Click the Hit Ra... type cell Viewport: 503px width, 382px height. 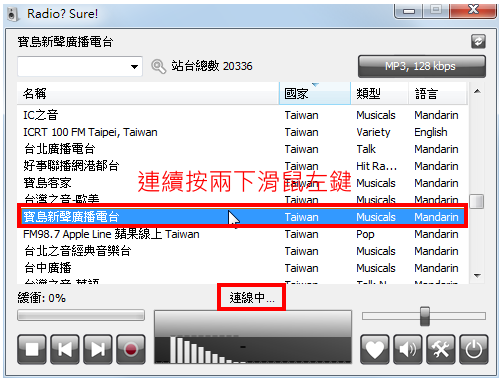377,166
